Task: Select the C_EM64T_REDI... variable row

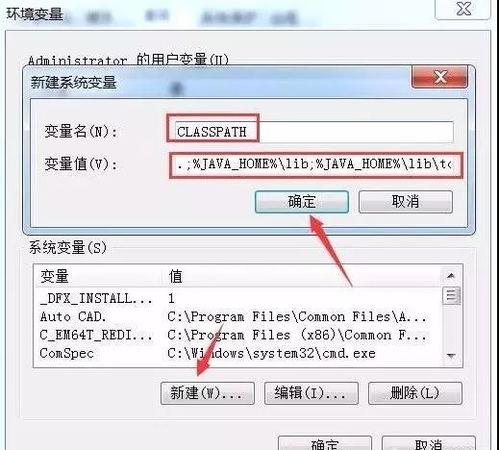Action: tap(238, 335)
